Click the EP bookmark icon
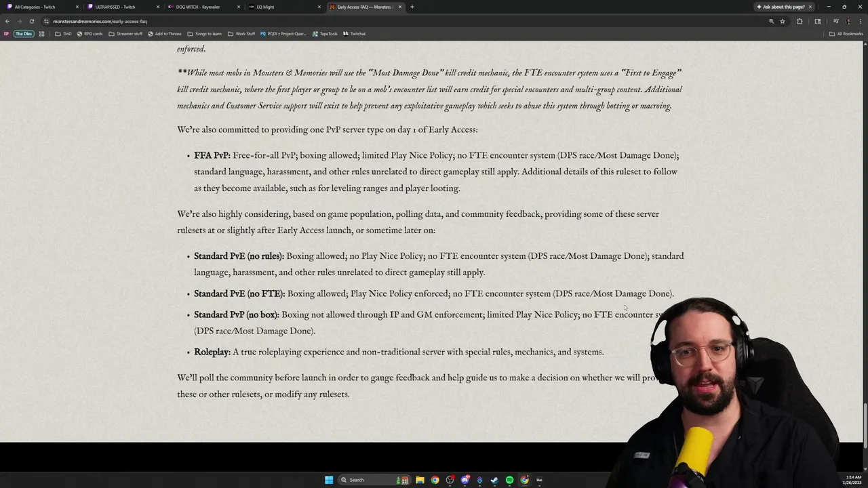 click(x=6, y=34)
